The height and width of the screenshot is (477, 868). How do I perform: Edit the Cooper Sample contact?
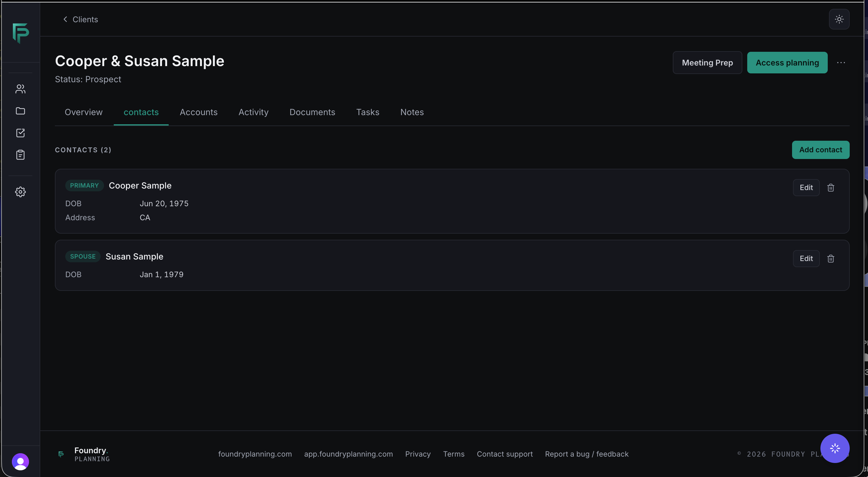coord(806,188)
